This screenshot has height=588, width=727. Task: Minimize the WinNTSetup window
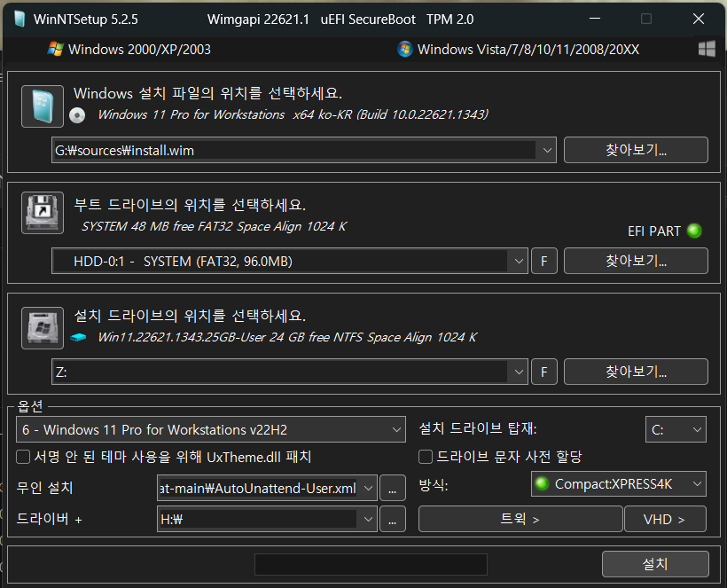(595, 19)
